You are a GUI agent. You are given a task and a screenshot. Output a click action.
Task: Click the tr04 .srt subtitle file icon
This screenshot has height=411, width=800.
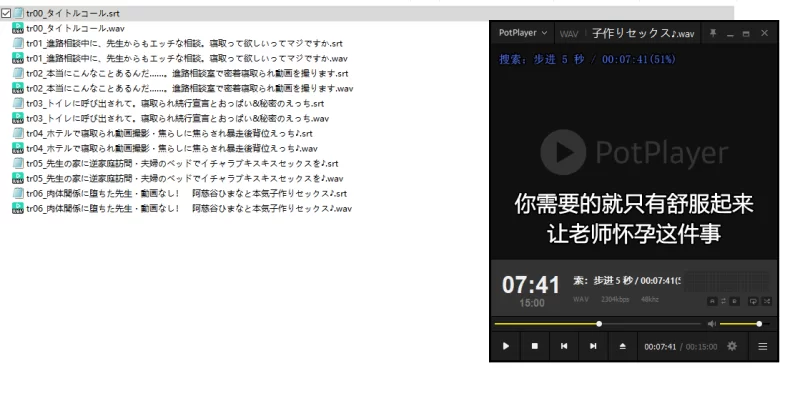coord(18,133)
